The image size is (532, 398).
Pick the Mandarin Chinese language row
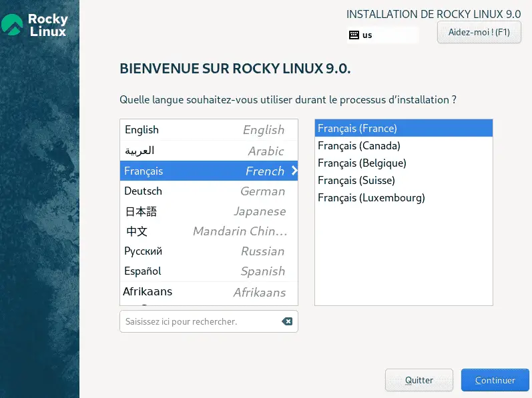(x=209, y=231)
